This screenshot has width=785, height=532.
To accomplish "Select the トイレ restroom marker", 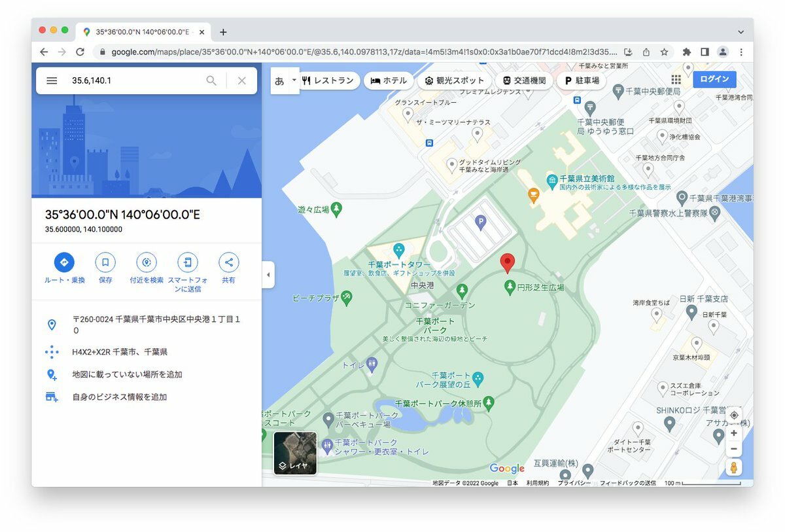I will pos(372,364).
